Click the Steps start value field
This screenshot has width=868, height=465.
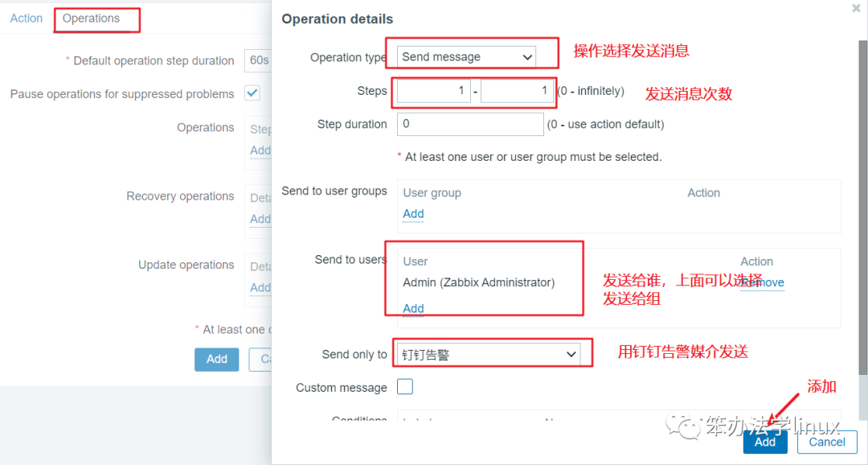coord(433,91)
